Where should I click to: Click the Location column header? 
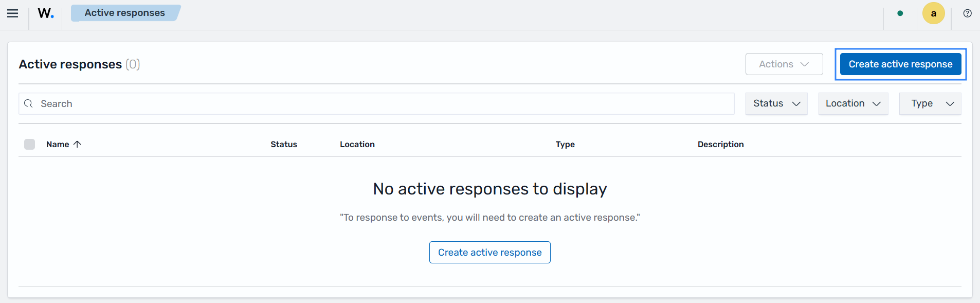point(357,145)
